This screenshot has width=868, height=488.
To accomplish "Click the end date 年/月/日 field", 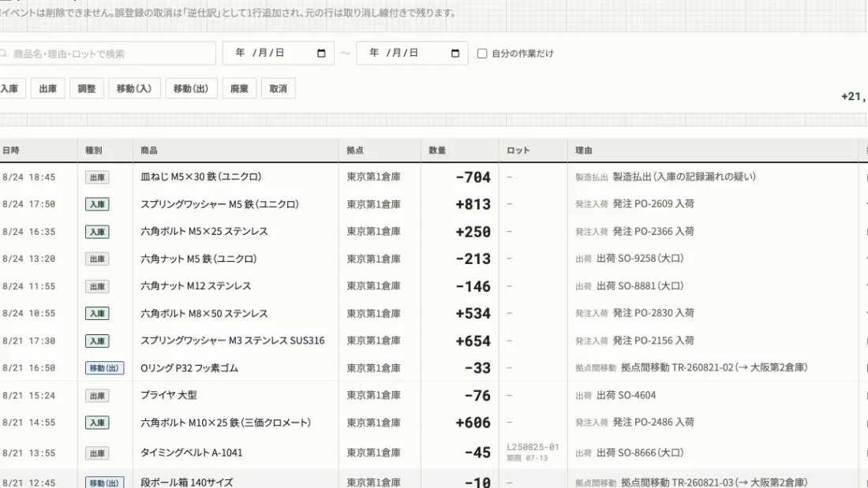I will (413, 53).
